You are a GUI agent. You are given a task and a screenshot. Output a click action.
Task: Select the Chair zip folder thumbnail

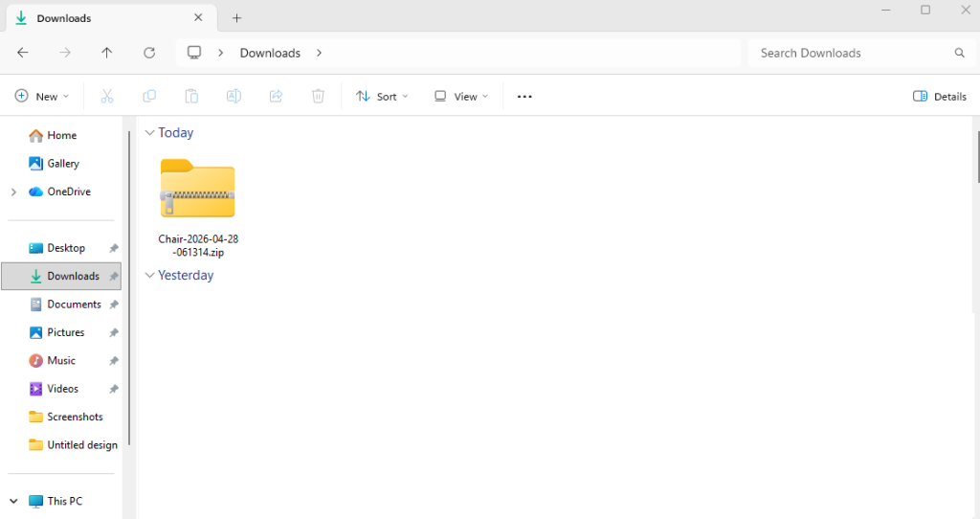pos(197,189)
